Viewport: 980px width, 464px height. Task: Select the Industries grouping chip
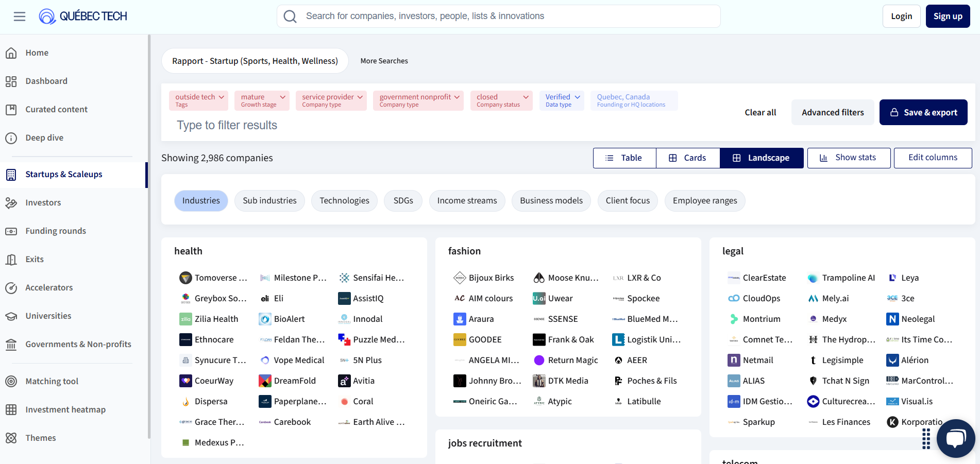201,201
